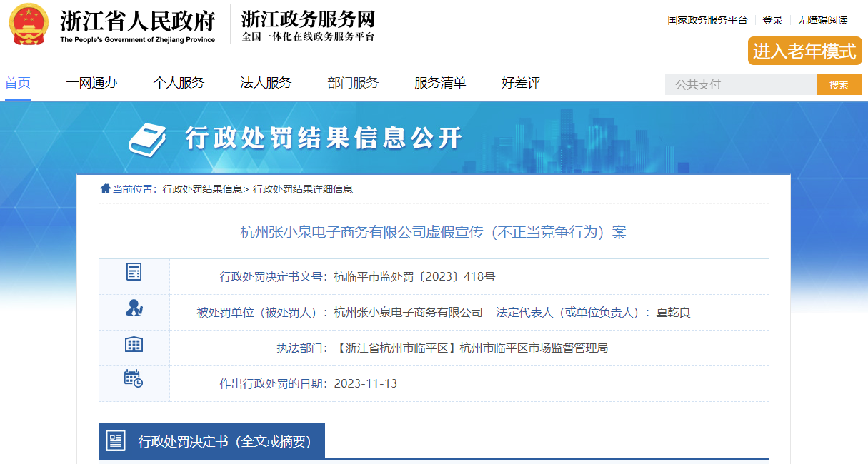Go to 个人服务
This screenshot has width=868, height=464.
[x=179, y=83]
